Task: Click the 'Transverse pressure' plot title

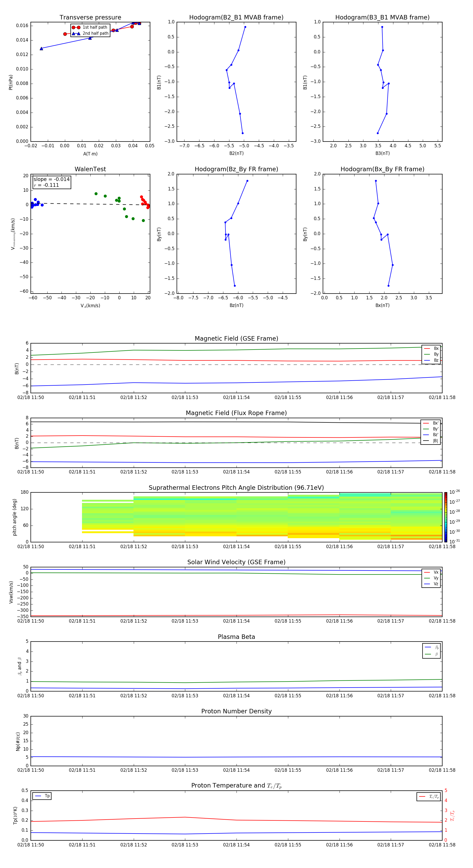Action: [x=90, y=18]
